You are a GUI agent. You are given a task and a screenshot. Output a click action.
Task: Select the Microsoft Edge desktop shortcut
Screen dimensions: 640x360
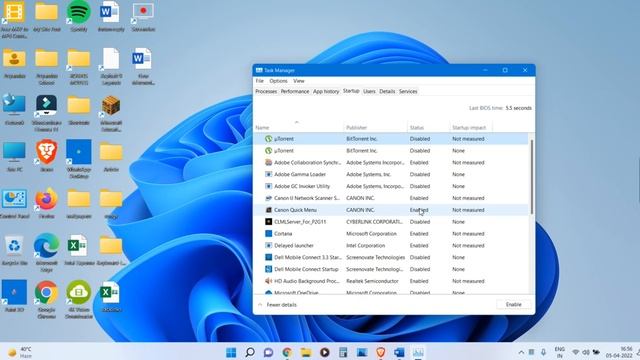pyautogui.click(x=47, y=252)
